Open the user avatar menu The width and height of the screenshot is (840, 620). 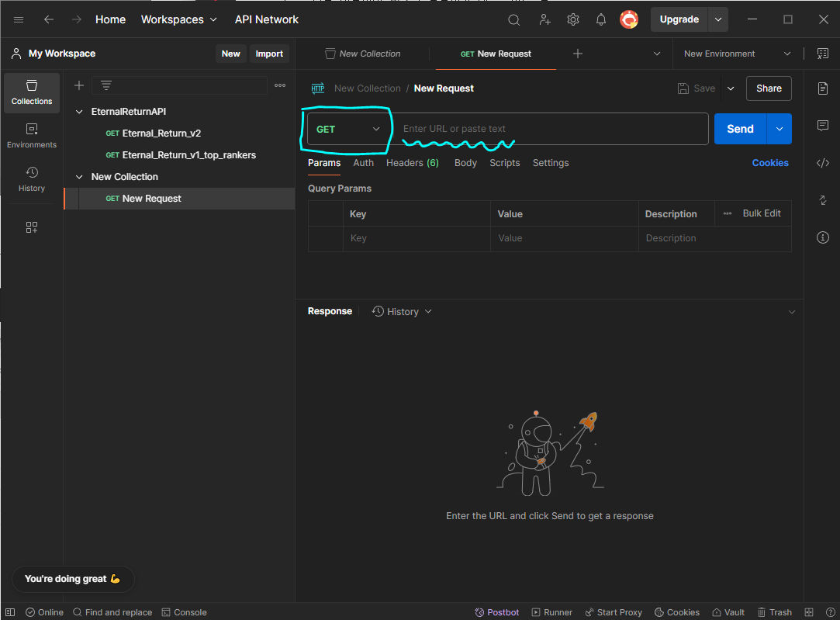[x=629, y=20]
